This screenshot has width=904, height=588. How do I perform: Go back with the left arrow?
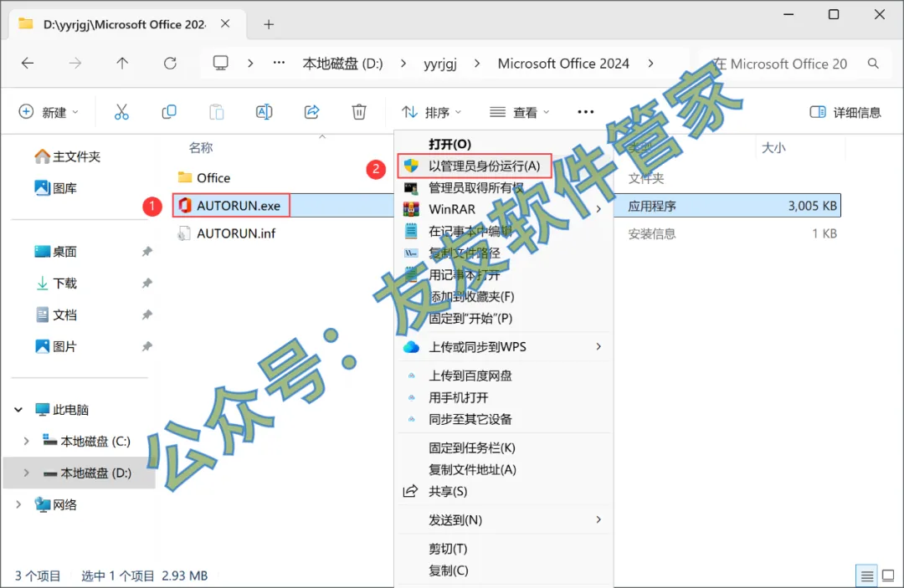pos(28,64)
